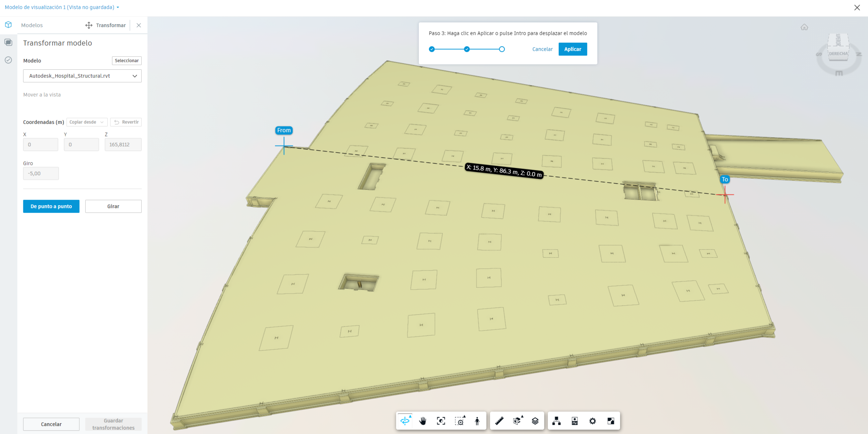
Task: Open the checkmark panel in left sidebar
Action: [8, 60]
